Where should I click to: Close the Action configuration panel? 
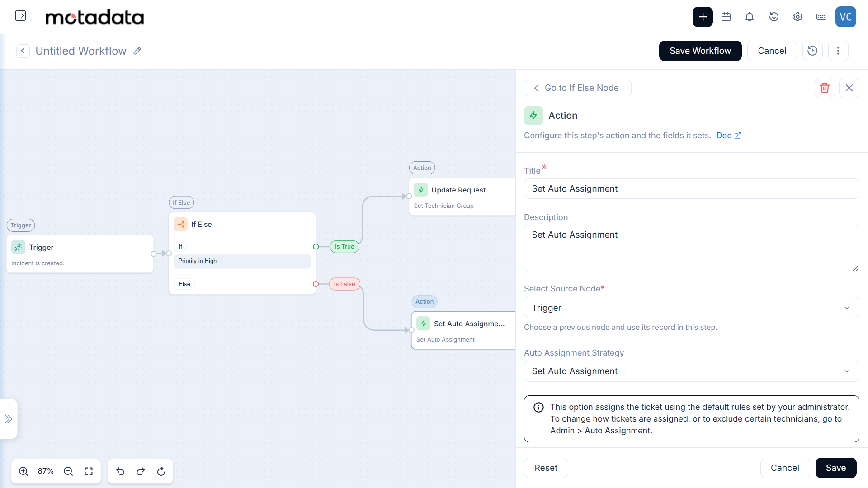(849, 88)
